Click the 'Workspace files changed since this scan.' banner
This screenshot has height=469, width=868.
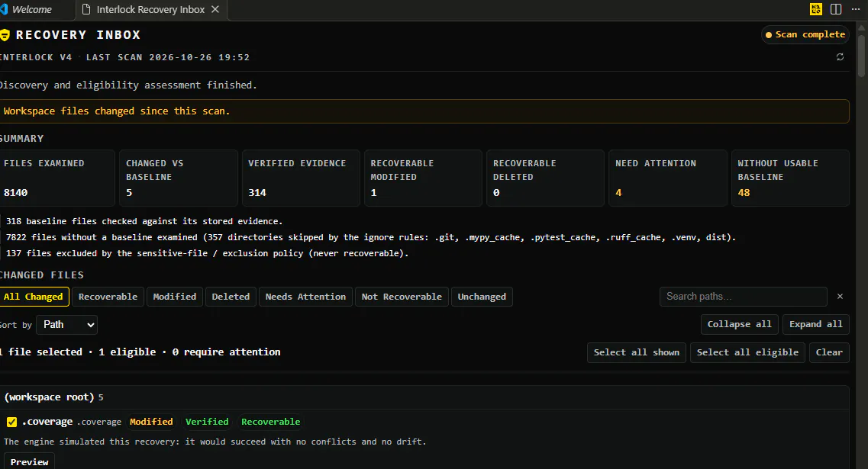[x=424, y=111]
